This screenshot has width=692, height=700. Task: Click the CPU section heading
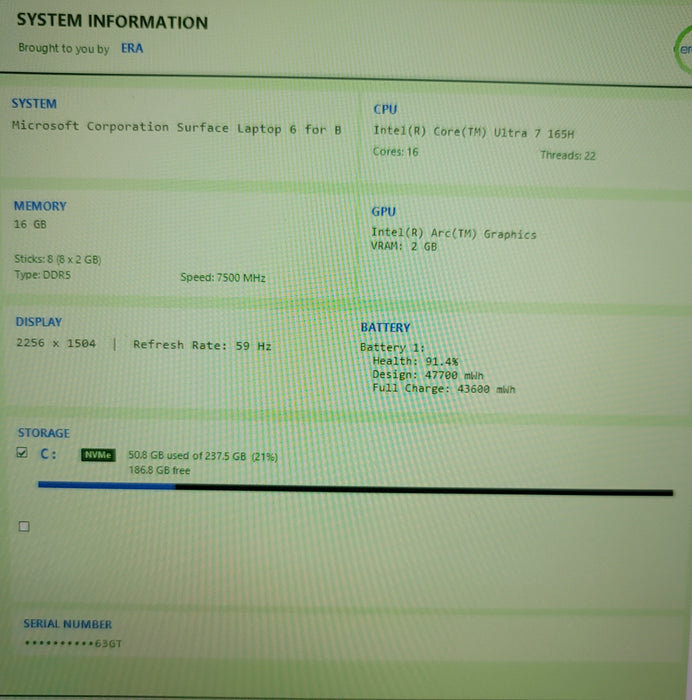coord(385,109)
